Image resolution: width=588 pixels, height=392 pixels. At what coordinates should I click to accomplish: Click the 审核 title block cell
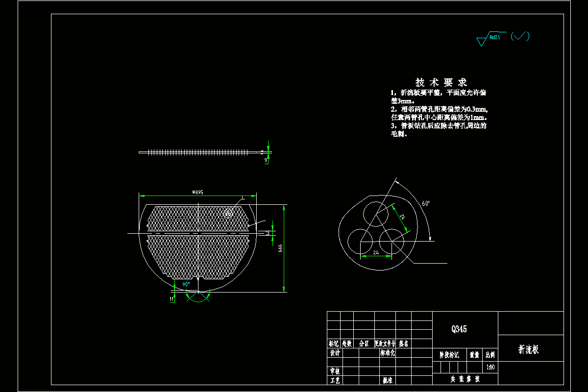coord(335,371)
